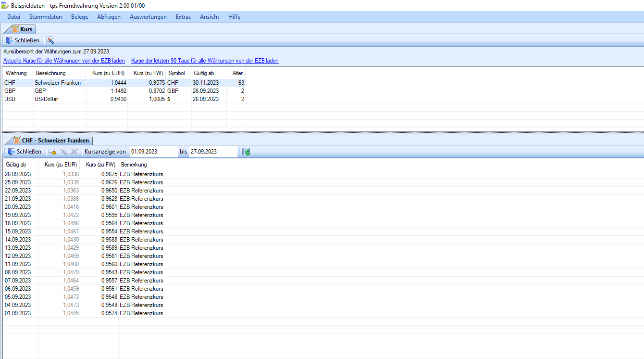Image resolution: width=644 pixels, height=359 pixels.
Task: Open the Auswertungen menu
Action: pyautogui.click(x=148, y=17)
